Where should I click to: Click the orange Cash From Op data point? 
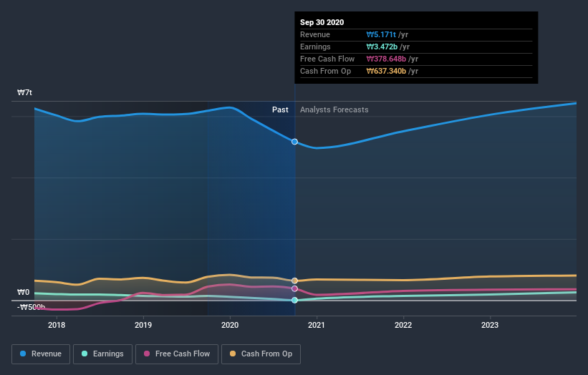pyautogui.click(x=295, y=281)
